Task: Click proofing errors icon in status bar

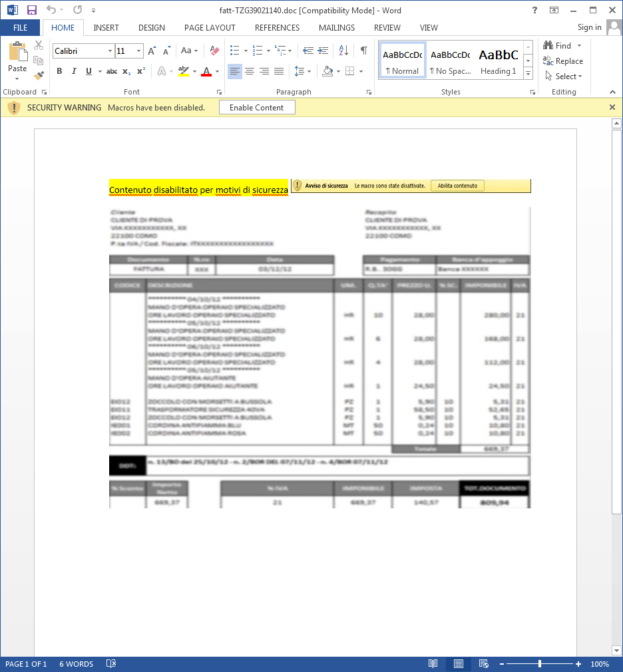Action: 111,664
